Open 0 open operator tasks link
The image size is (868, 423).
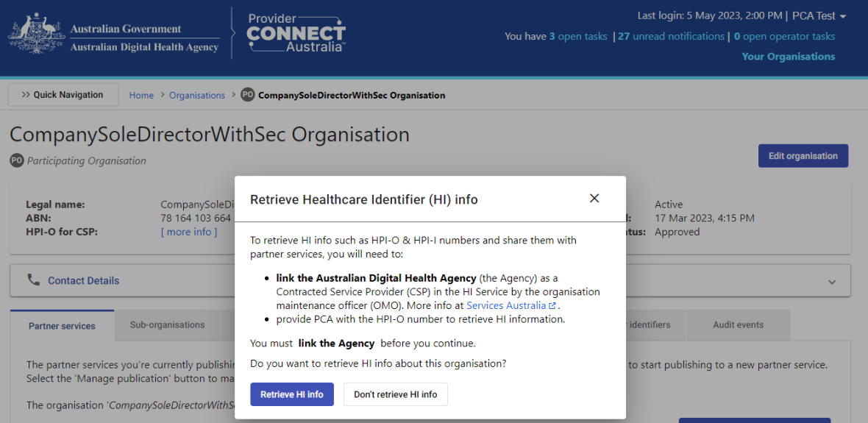[784, 37]
